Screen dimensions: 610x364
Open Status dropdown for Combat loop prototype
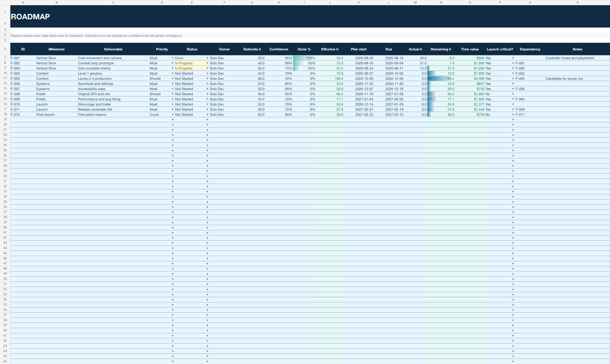coord(207,63)
